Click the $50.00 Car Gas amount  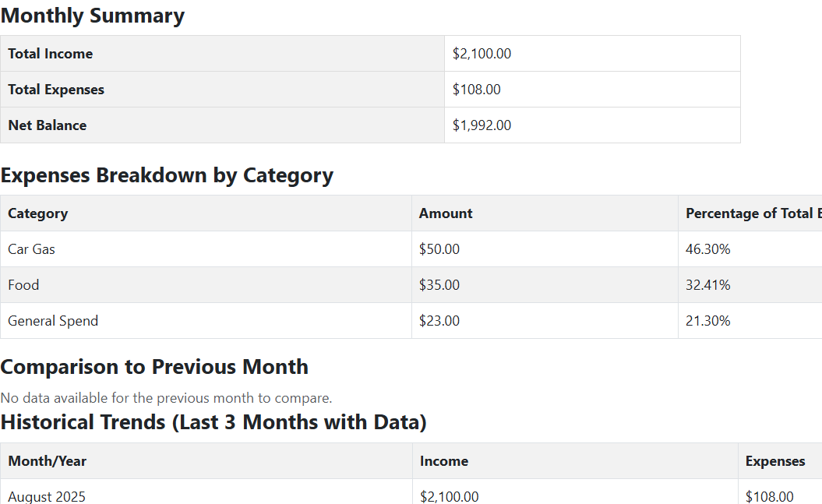[x=439, y=249]
